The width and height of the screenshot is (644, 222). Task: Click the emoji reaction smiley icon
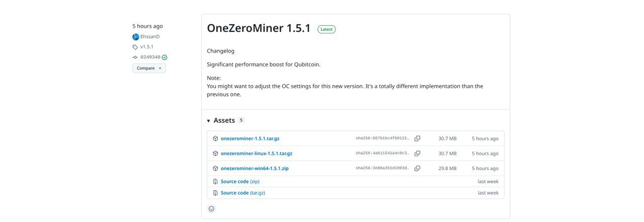coord(211,209)
